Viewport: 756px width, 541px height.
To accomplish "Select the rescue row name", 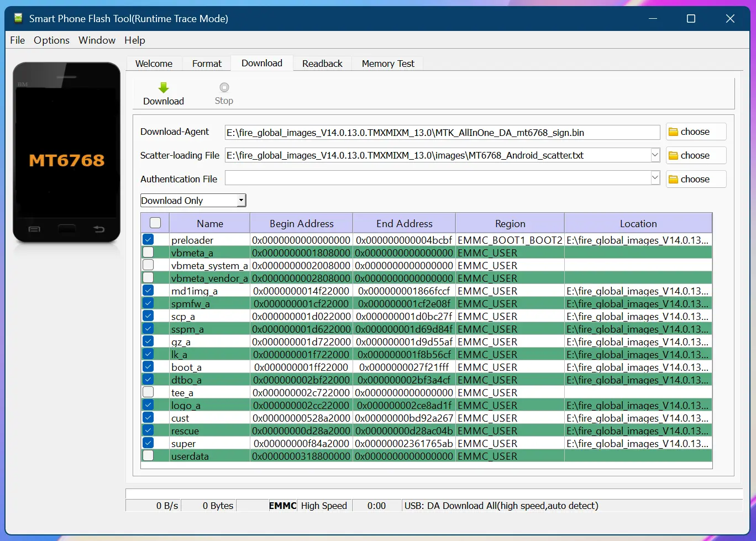I will pyautogui.click(x=185, y=430).
